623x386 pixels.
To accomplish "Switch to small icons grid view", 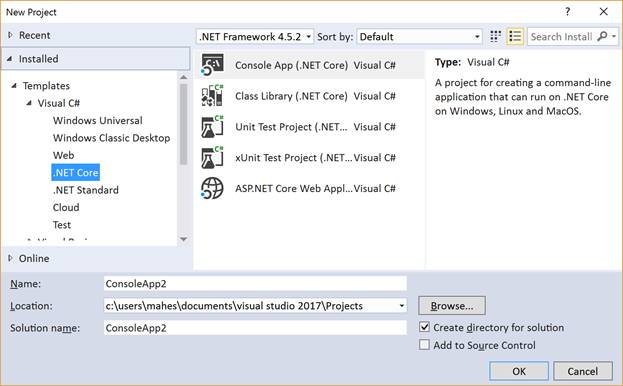I will [x=495, y=37].
